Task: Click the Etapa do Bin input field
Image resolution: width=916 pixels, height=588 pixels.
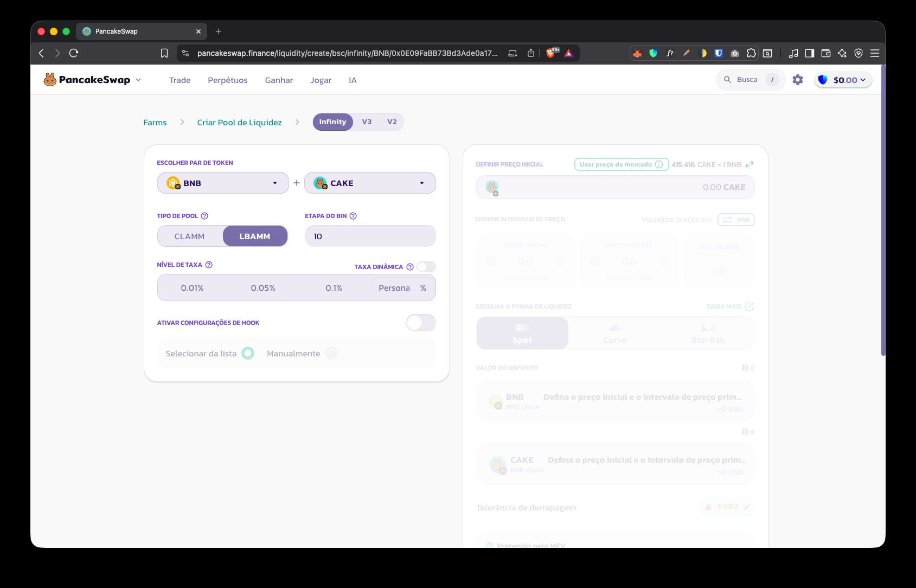Action: tap(370, 236)
